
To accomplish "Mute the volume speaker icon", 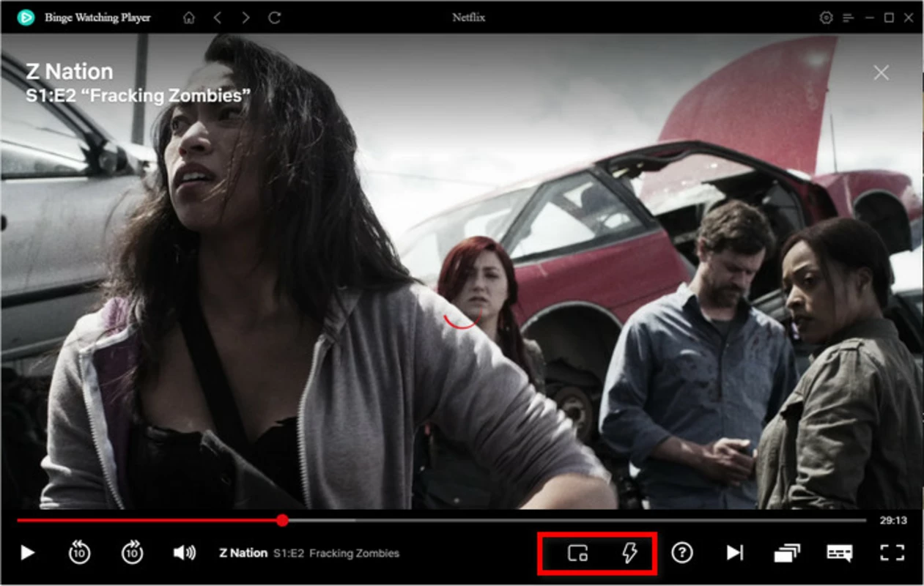I will 185,553.
